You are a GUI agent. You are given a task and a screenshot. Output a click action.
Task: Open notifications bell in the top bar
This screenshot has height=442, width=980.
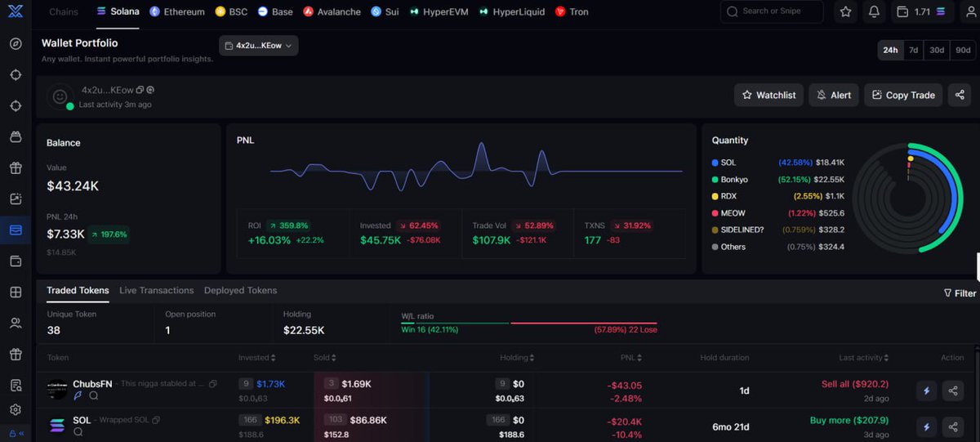874,12
